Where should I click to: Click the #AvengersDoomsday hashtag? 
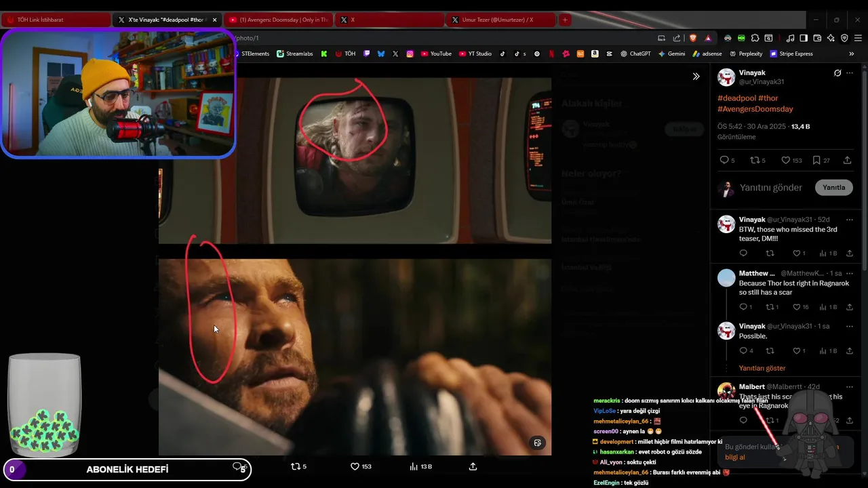click(x=755, y=108)
